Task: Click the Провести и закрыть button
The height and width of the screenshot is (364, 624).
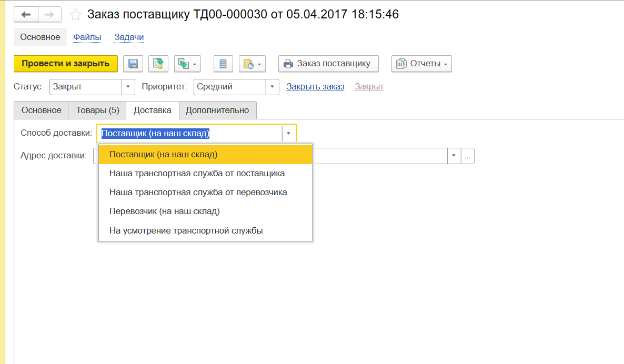Action: [66, 64]
